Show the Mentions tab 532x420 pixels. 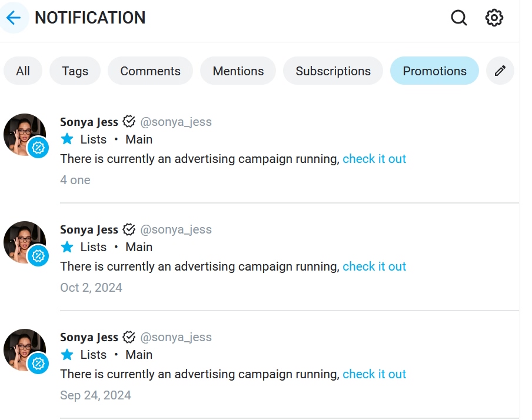238,71
